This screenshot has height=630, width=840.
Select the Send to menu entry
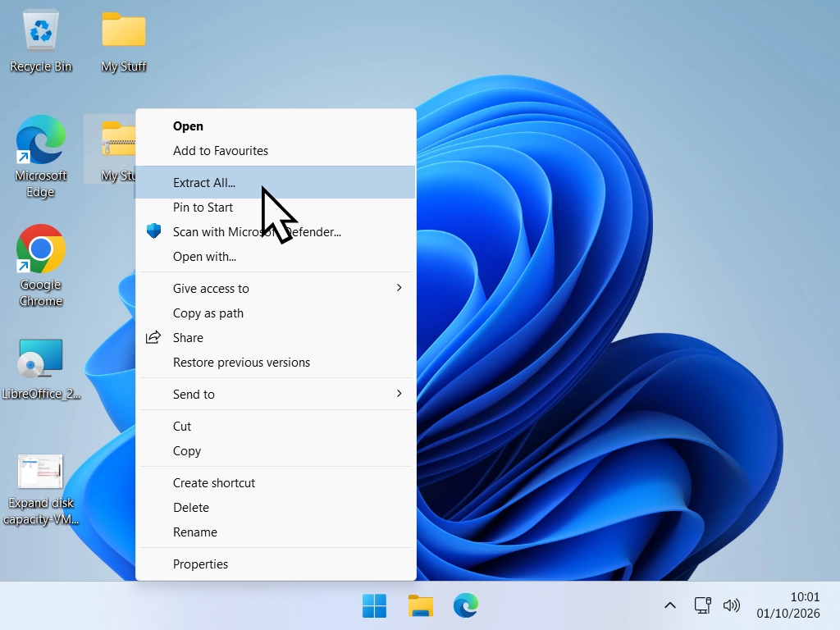(276, 395)
